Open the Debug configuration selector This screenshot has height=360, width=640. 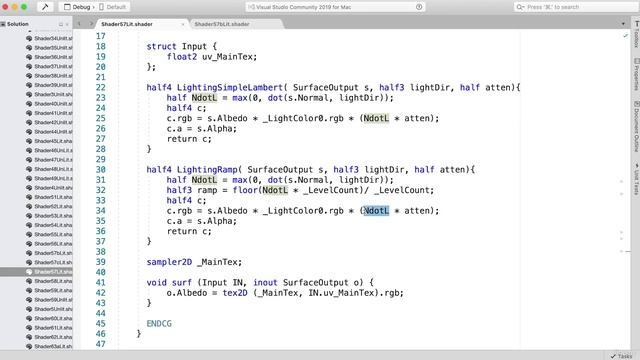[x=80, y=7]
